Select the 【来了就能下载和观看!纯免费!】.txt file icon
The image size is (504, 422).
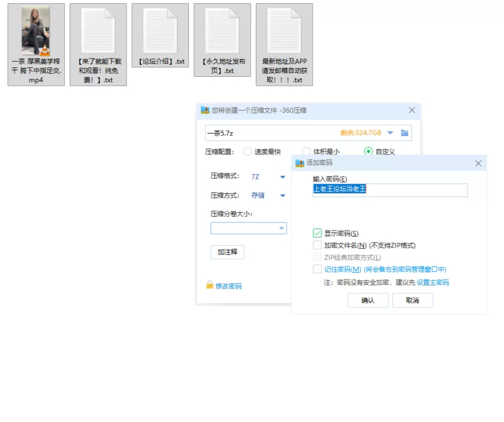(x=98, y=30)
